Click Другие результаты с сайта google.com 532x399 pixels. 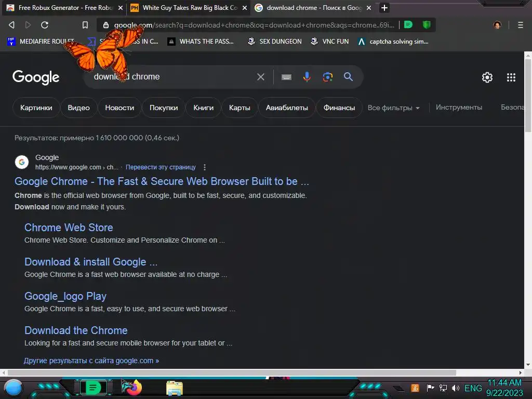pyautogui.click(x=91, y=361)
